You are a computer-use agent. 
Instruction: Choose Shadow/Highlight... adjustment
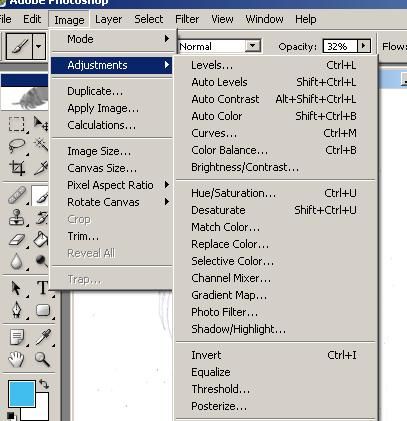coord(275,329)
